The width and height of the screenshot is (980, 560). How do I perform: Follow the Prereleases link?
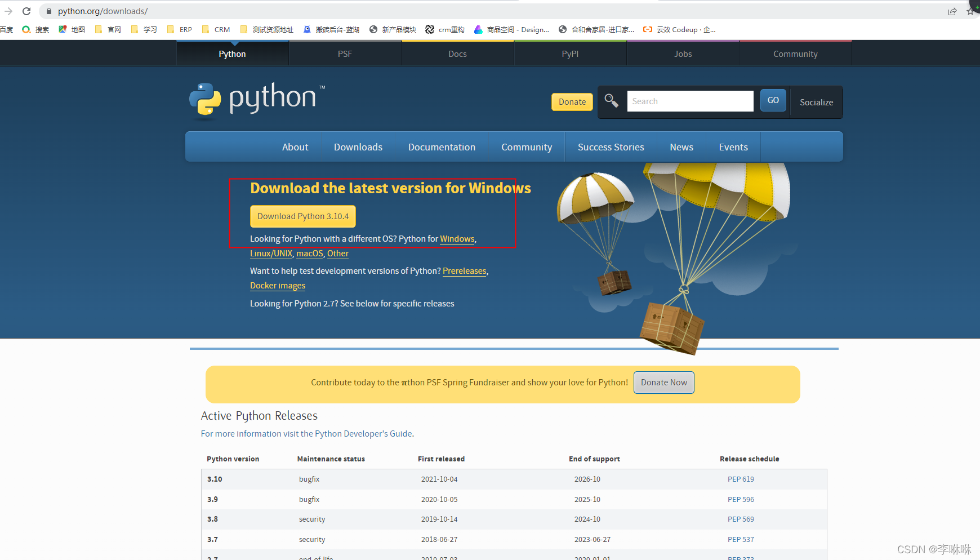pos(465,271)
